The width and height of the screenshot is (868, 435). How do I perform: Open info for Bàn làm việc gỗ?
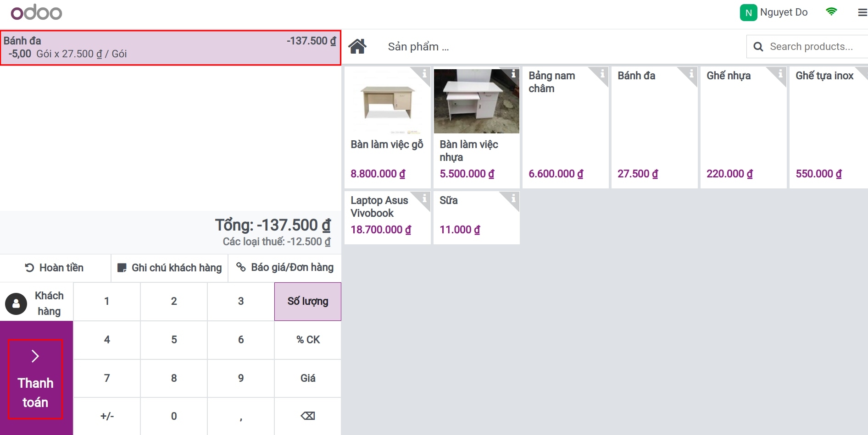tap(424, 74)
